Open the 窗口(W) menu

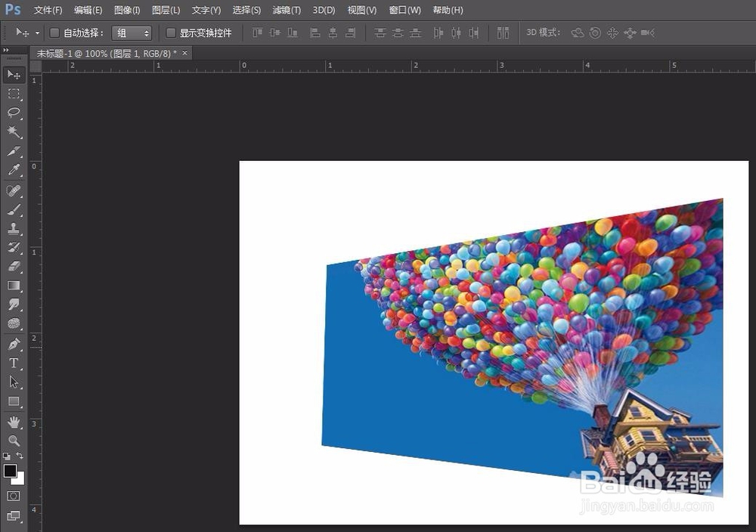coord(405,10)
